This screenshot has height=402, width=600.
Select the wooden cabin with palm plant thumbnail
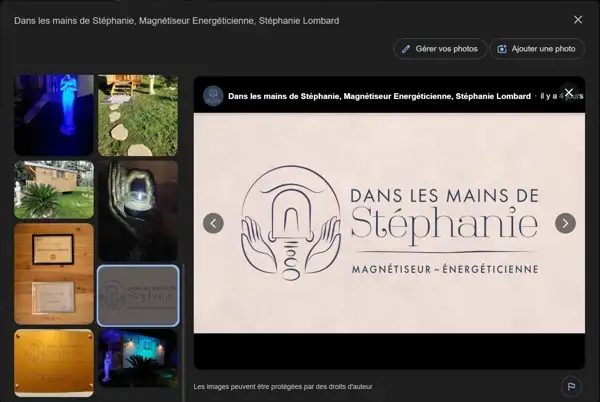[54, 190]
